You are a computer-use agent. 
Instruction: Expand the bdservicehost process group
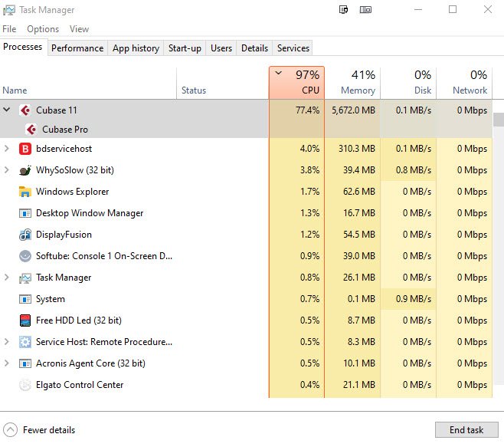(x=6, y=148)
